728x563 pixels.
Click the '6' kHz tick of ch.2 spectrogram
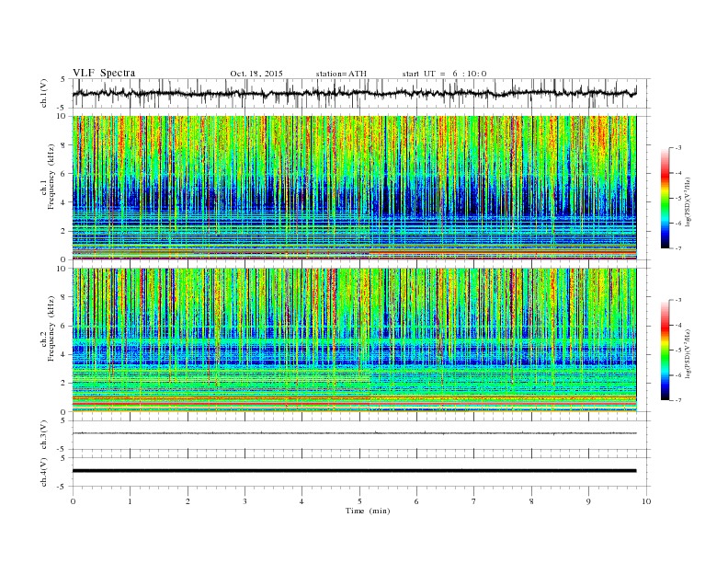[x=63, y=326]
